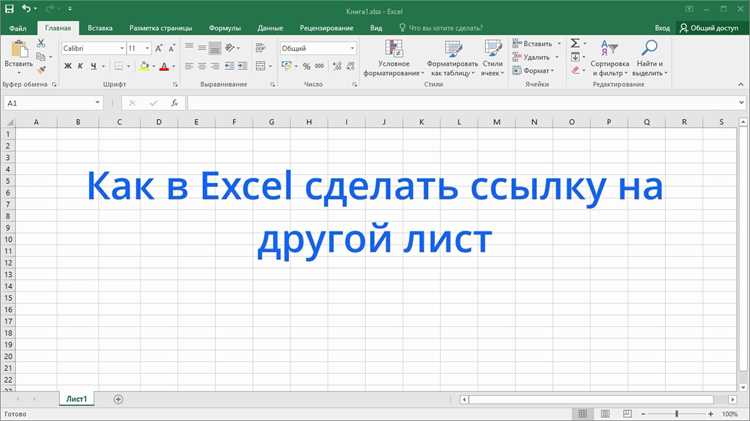Screen dimensions: 750x421
Task: Click the Clear eraser icon
Action: click(x=575, y=70)
